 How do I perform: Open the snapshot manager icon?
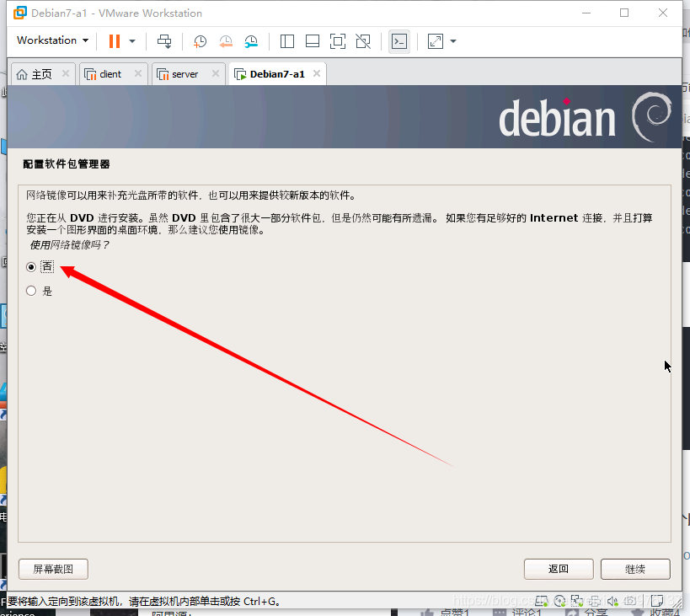click(251, 41)
